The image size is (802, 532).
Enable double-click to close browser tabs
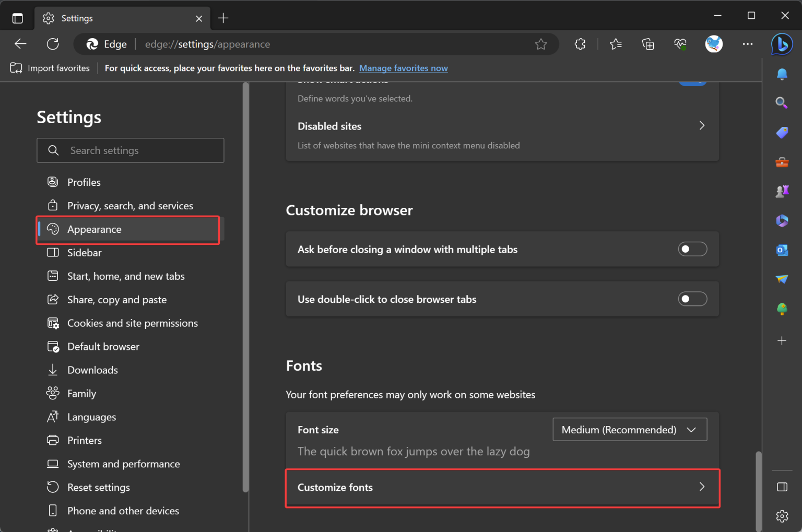click(x=692, y=299)
